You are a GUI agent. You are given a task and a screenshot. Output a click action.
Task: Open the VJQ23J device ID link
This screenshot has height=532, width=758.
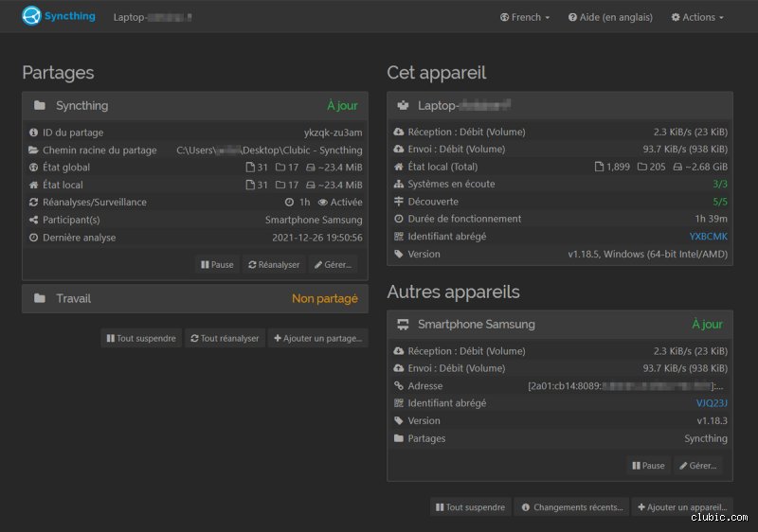[x=712, y=403]
